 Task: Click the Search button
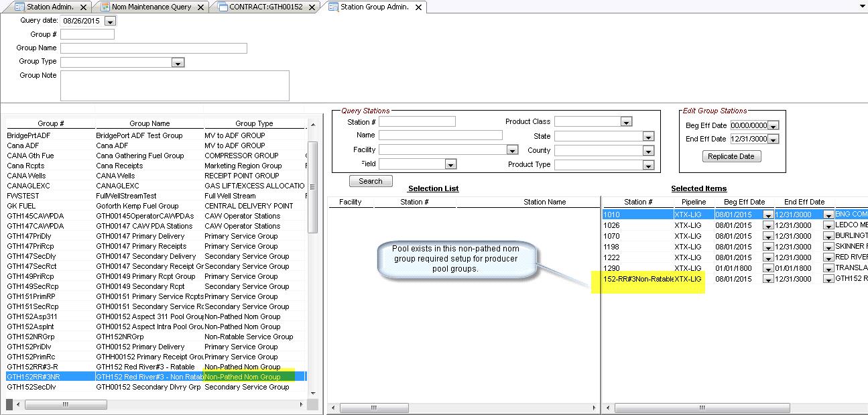pyautogui.click(x=370, y=181)
